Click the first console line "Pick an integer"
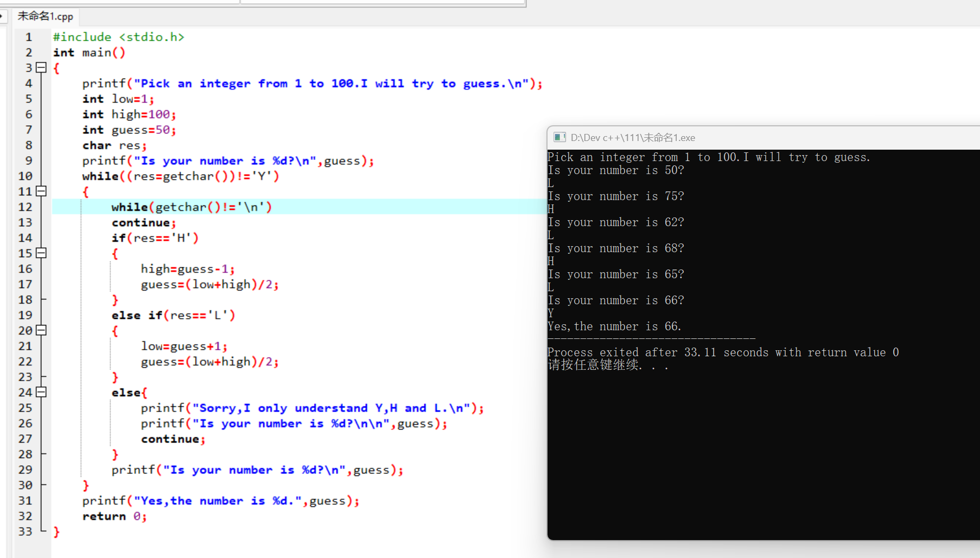This screenshot has height=558, width=980. (x=709, y=157)
